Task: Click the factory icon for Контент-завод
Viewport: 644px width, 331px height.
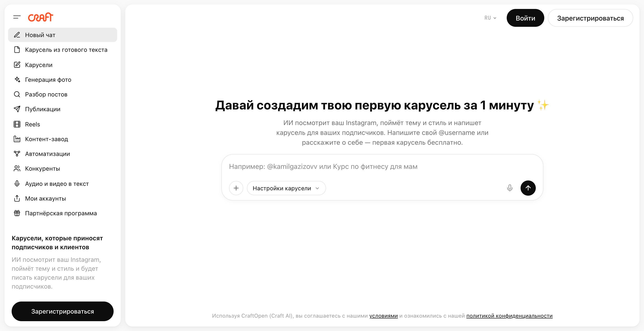Action: (17, 139)
